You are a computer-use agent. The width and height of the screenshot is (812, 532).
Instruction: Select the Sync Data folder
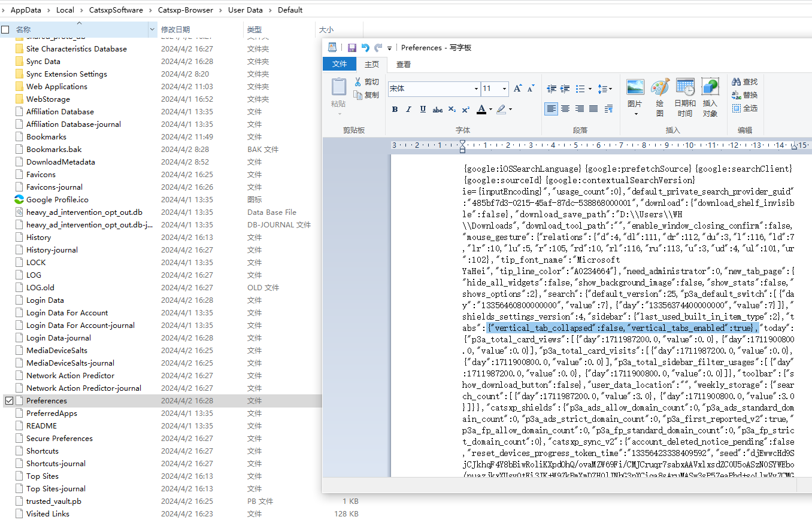[x=43, y=61]
